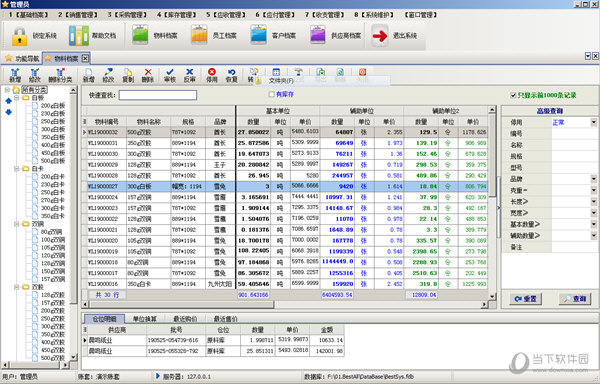Image resolution: width=600 pixels, height=384 pixels.
Task: Switch to 最近购价 tab
Action: pyautogui.click(x=185, y=319)
